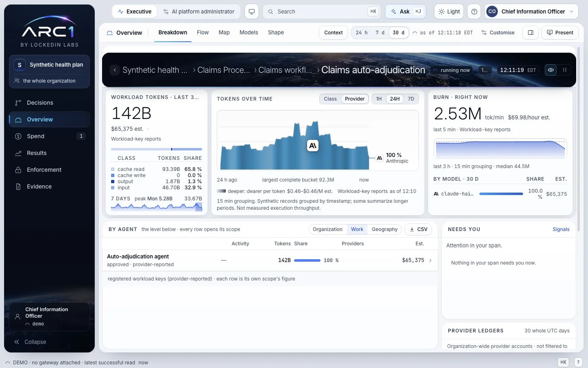
Task: Click the workload token class share bar
Action: click(156, 149)
